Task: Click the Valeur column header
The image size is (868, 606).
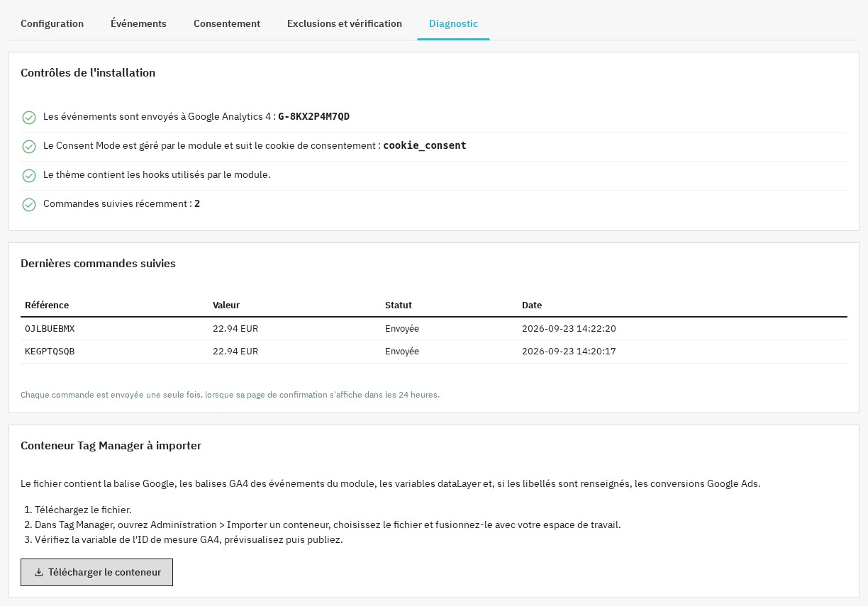Action: [226, 305]
